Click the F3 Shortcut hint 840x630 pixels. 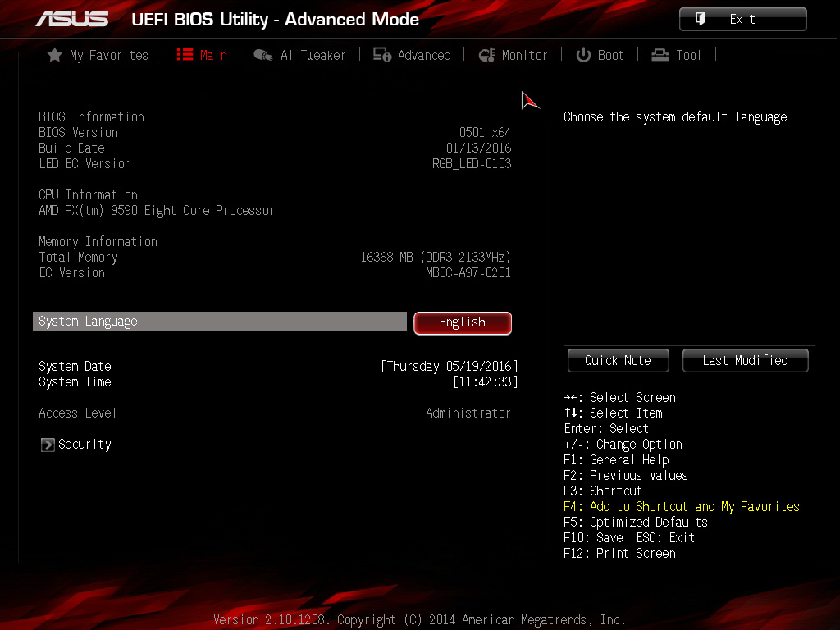click(603, 491)
